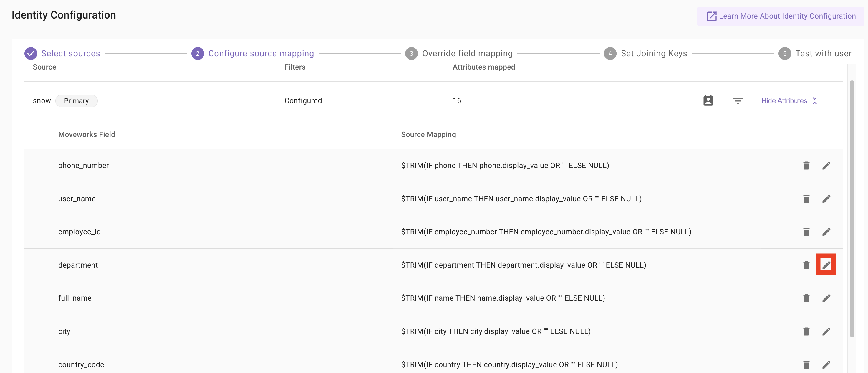
Task: Go to Configure source mapping step
Action: coord(253,53)
